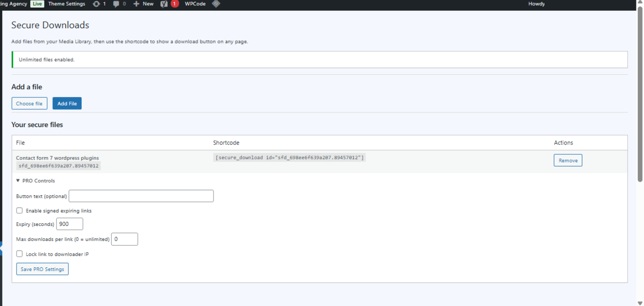Open Theme Settings in admin bar
Viewport: 644px width, 306px height.
(66, 4)
